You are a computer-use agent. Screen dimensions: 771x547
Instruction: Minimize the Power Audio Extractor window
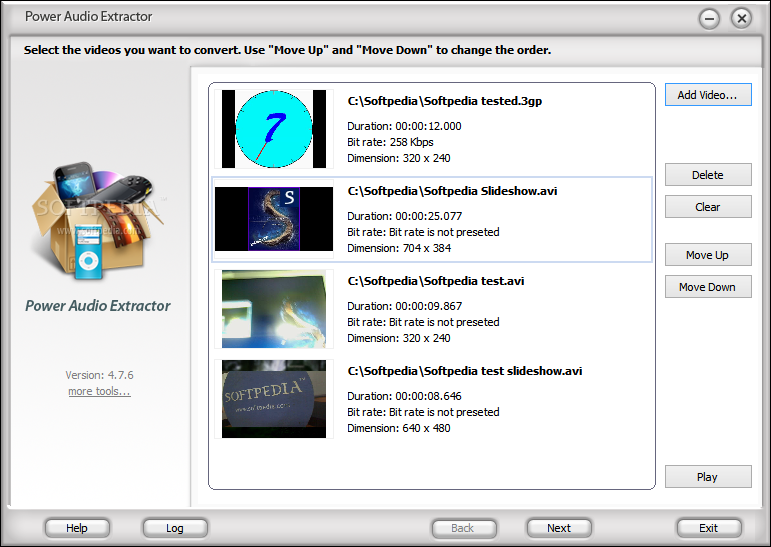[709, 19]
